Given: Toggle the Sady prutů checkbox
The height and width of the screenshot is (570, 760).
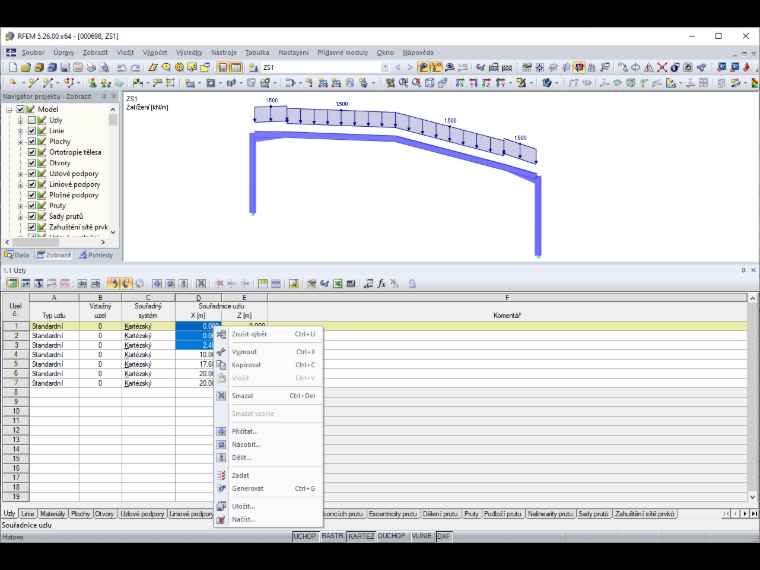Looking at the screenshot, I should [x=32, y=216].
